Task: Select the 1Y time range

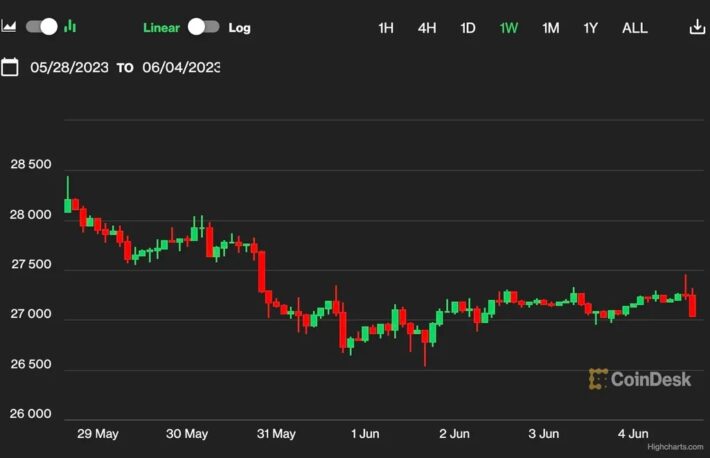Action: (x=590, y=28)
